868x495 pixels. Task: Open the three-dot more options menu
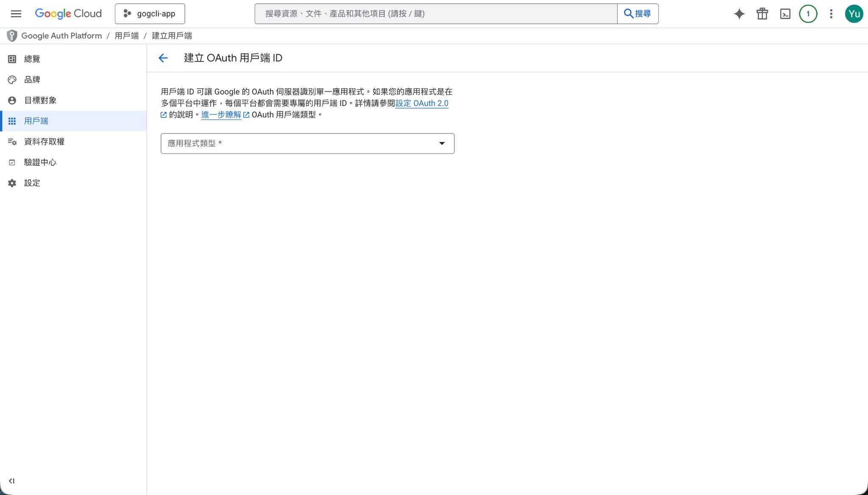831,14
